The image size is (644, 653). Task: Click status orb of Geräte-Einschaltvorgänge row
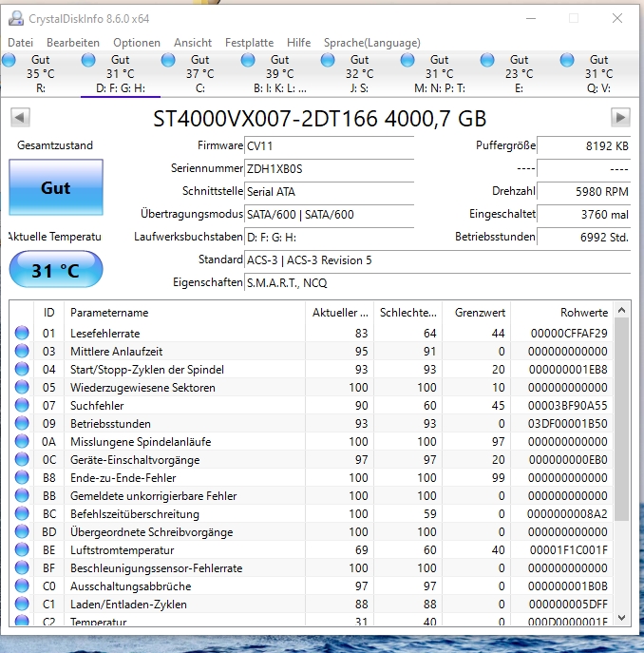point(22,459)
